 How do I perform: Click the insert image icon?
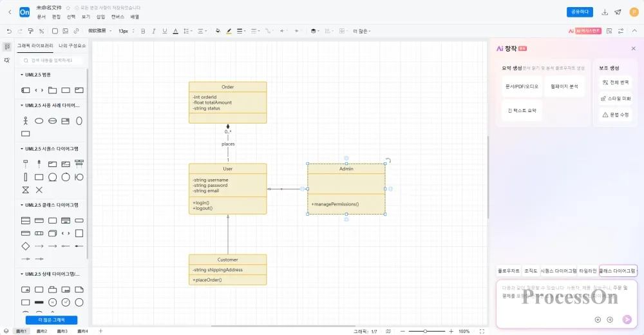[65, 30]
